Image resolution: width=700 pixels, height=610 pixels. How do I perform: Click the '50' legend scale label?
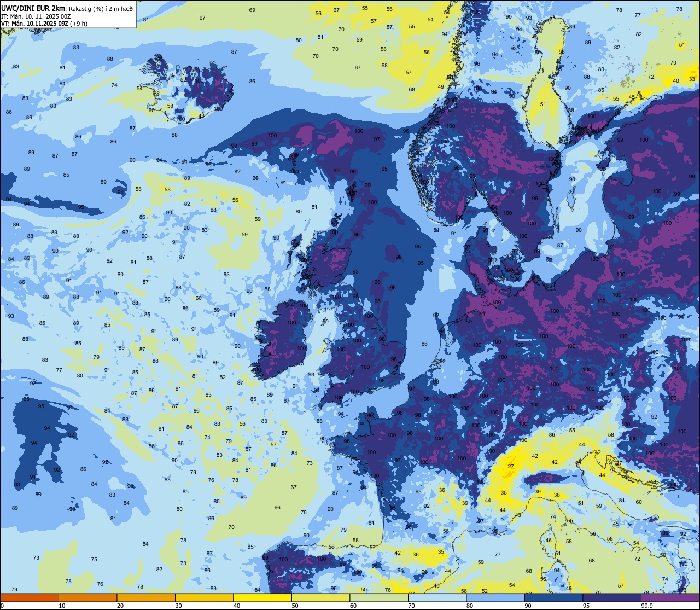(295, 606)
